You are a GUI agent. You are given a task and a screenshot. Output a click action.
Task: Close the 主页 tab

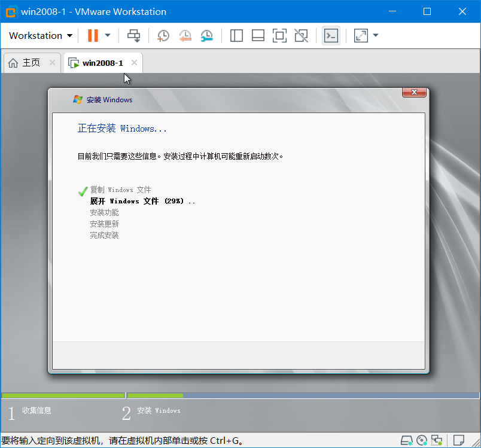[53, 63]
